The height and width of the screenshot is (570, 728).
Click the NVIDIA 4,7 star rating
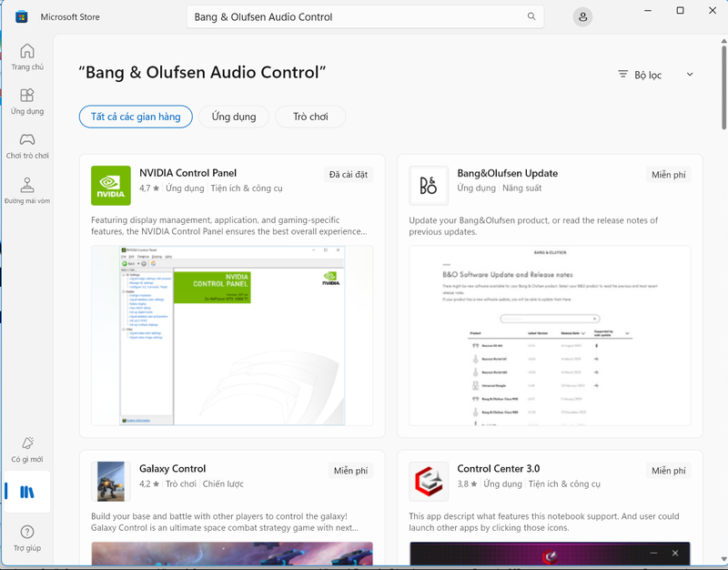click(149, 188)
